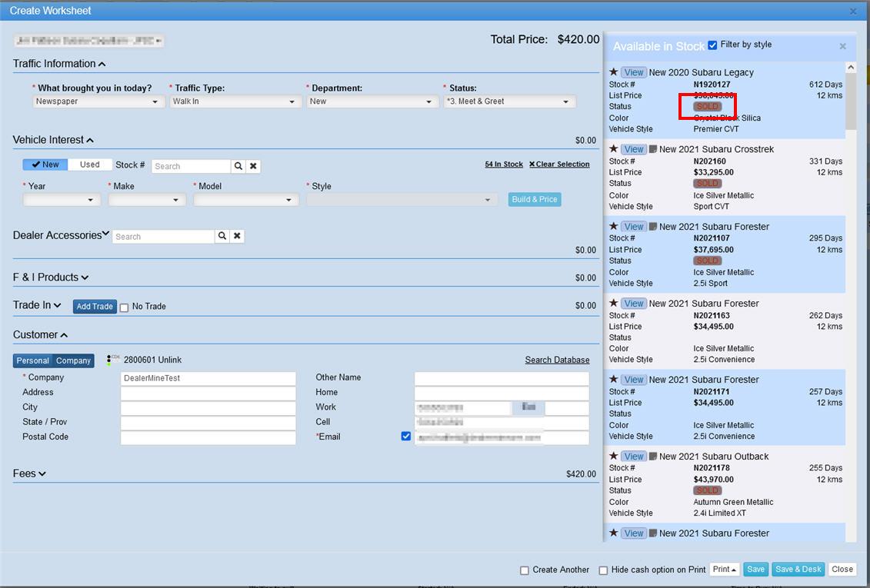Click the Dealer Accessories search magnifier icon
The image size is (870, 588).
(222, 236)
